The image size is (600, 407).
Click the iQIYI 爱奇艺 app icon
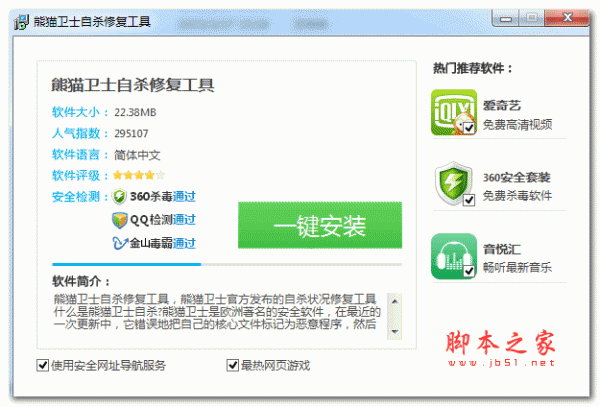click(454, 112)
